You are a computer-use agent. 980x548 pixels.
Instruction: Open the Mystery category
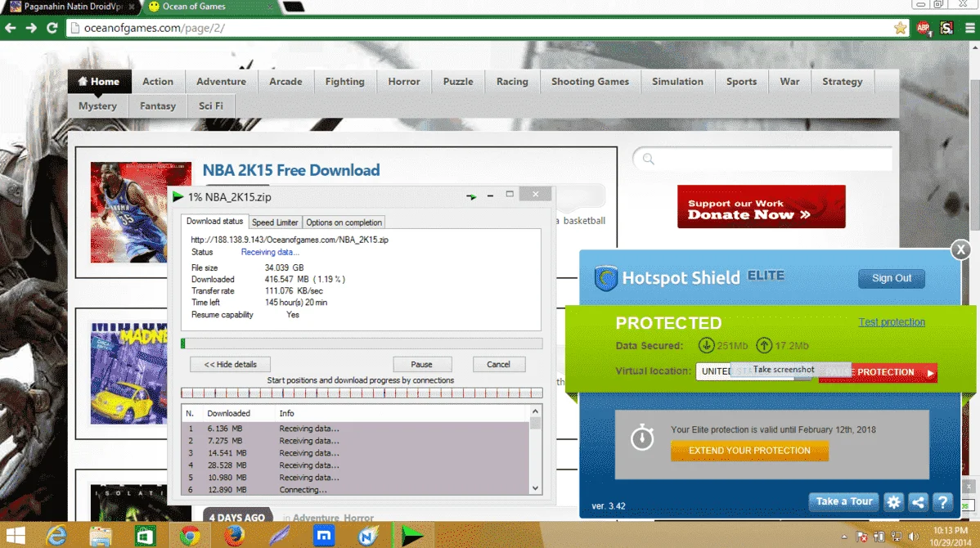97,106
